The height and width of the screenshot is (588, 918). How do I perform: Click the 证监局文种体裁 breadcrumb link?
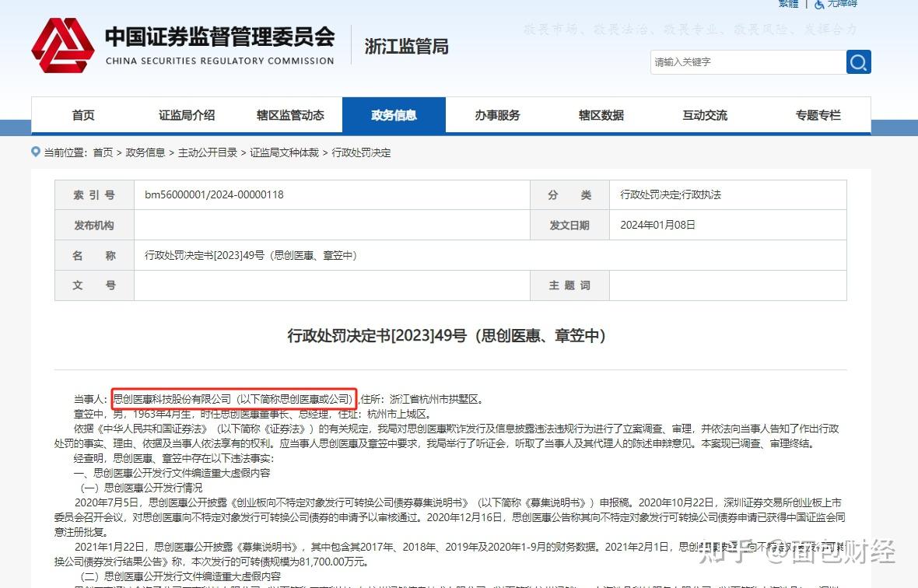click(285, 152)
